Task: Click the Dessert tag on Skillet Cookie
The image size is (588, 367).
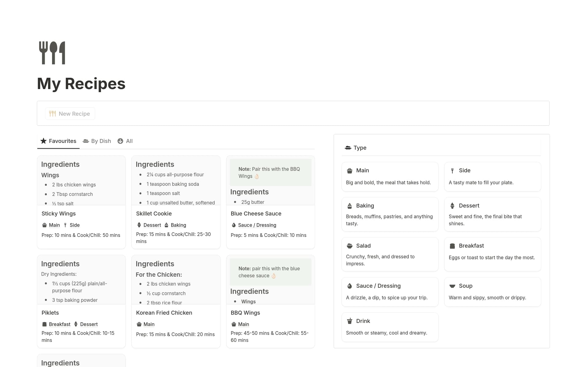Action: click(152, 225)
